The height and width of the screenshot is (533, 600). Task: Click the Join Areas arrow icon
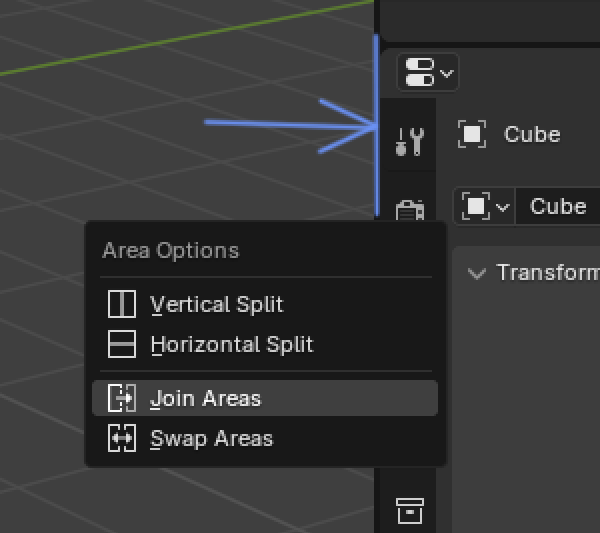tap(122, 398)
